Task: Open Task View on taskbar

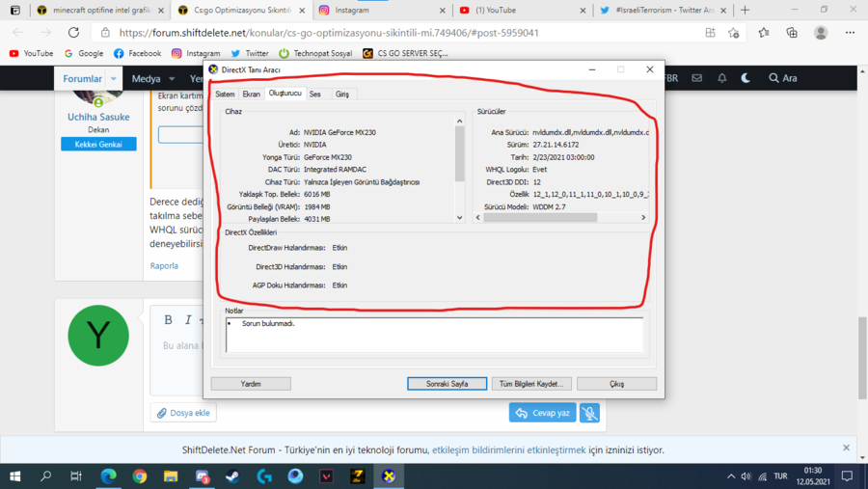Action: point(76,476)
